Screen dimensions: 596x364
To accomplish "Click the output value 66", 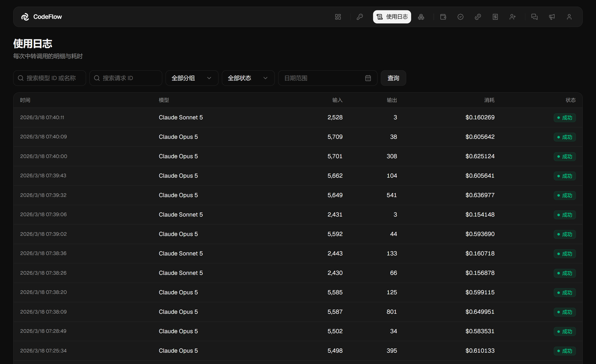I will 394,273.
